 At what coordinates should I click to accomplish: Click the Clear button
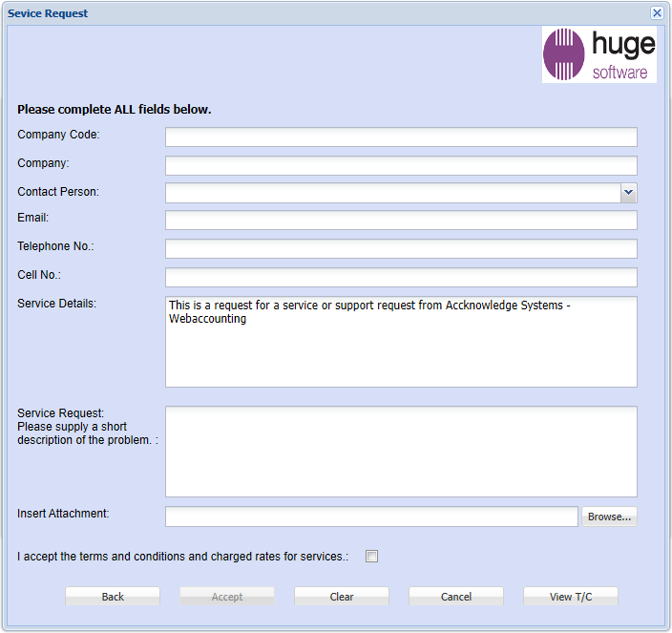tap(342, 597)
